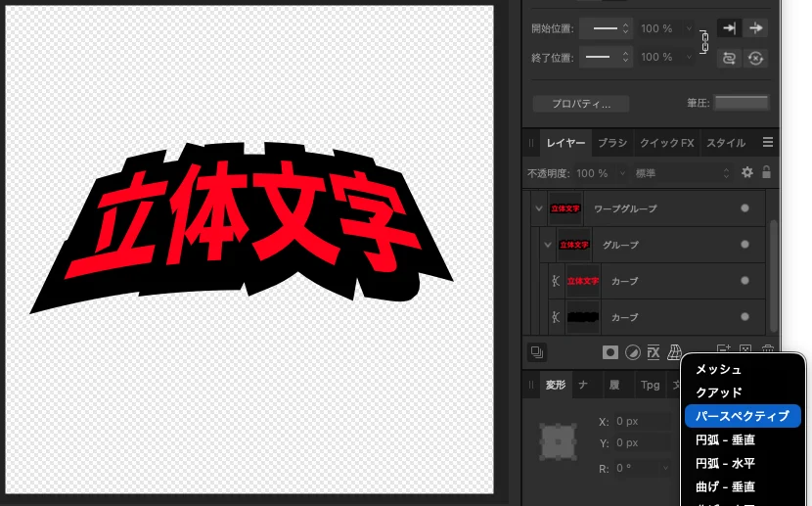
Task: Click the Layers panel drag grip icon
Action: pyautogui.click(x=531, y=143)
